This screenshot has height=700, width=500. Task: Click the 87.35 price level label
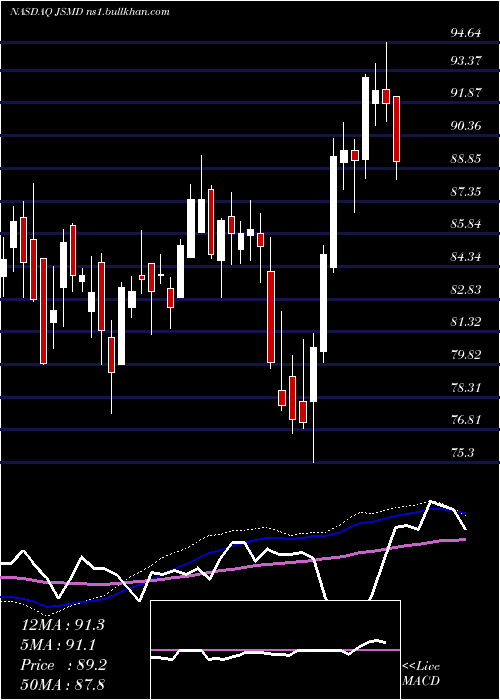(466, 192)
